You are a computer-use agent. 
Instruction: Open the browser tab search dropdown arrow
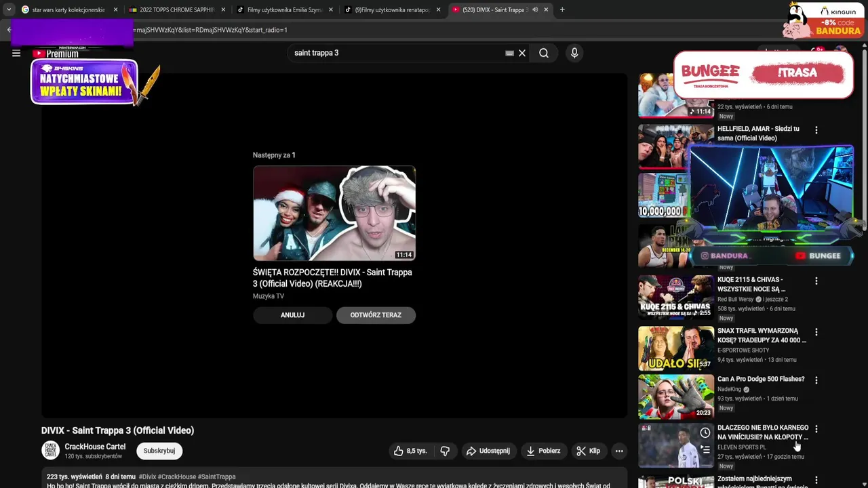tap(8, 9)
